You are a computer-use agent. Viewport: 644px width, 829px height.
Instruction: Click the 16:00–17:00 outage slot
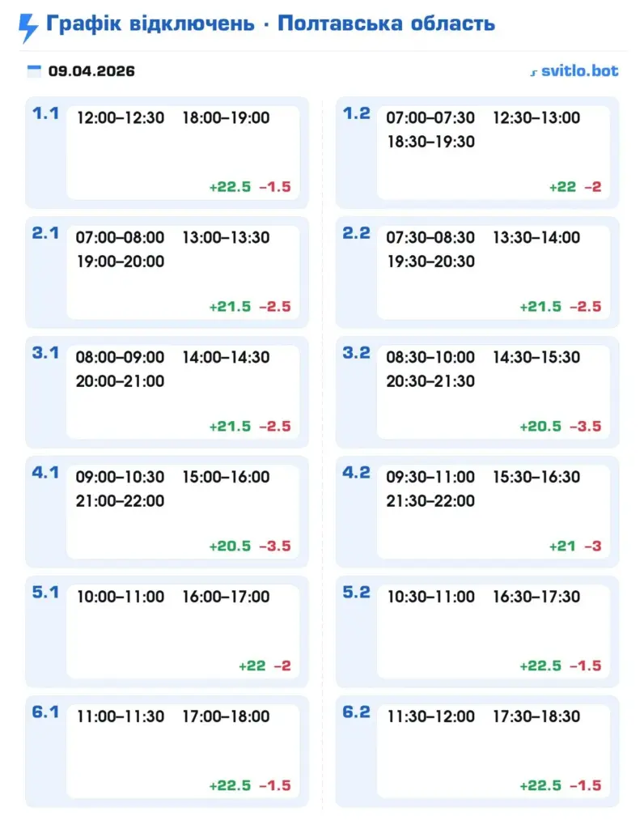click(x=226, y=597)
